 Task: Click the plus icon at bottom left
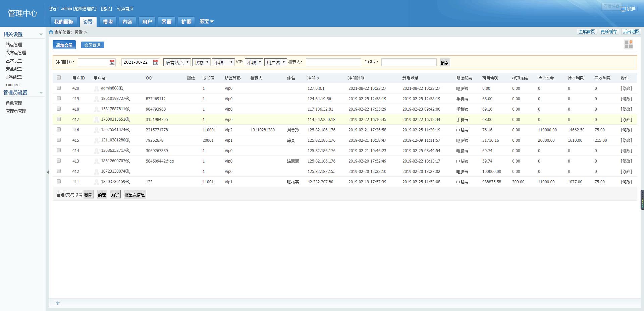(x=58, y=303)
